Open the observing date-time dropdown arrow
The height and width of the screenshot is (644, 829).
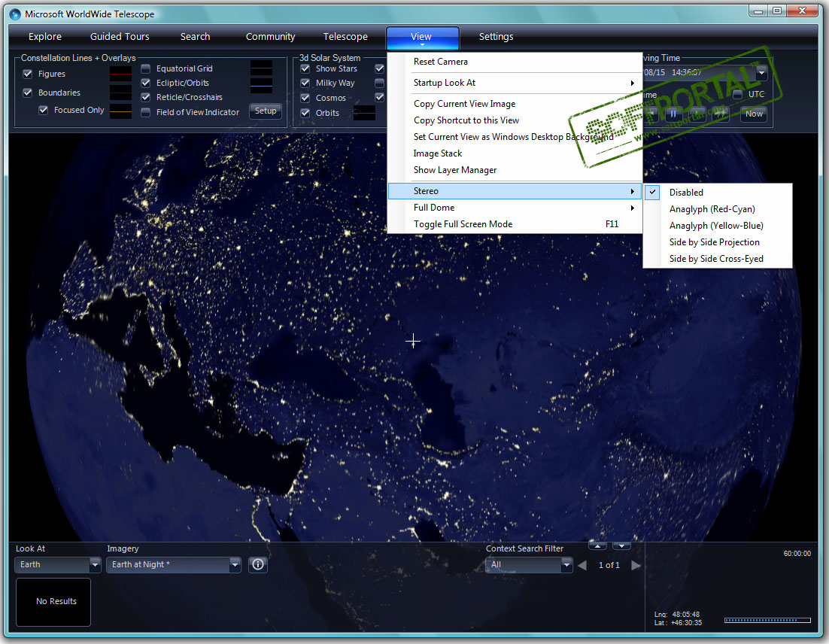click(761, 72)
